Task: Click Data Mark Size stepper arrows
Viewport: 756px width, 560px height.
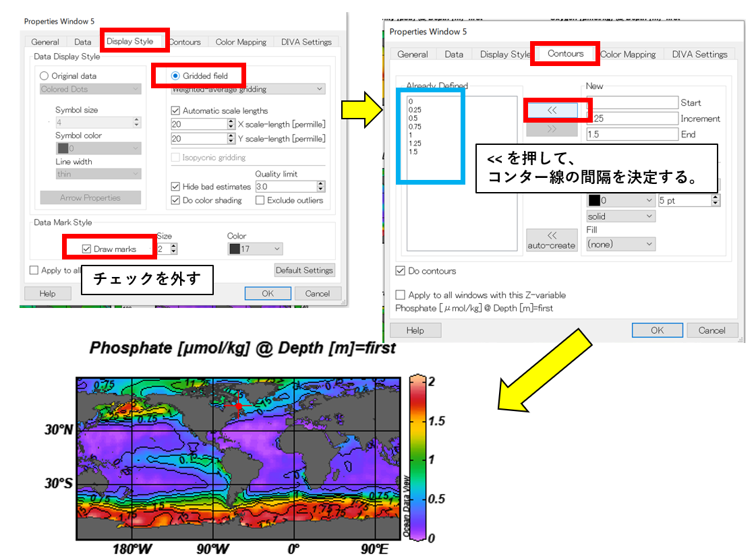Action: pos(174,249)
